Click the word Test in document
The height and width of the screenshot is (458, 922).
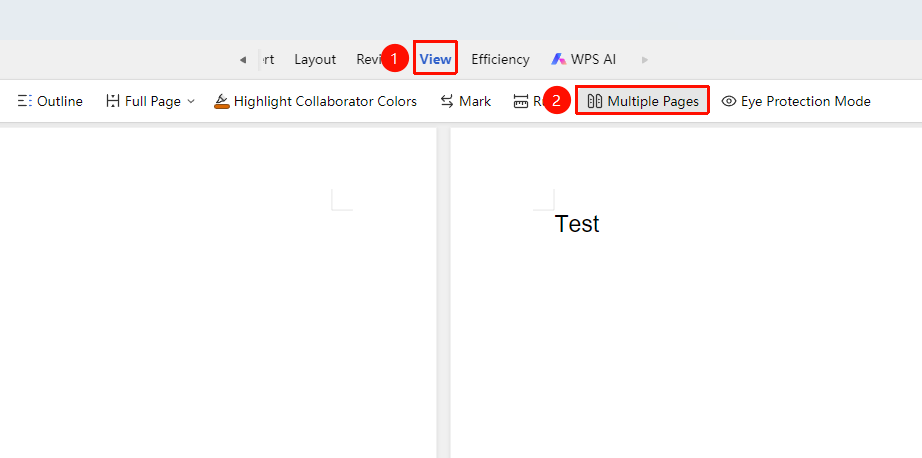point(577,224)
